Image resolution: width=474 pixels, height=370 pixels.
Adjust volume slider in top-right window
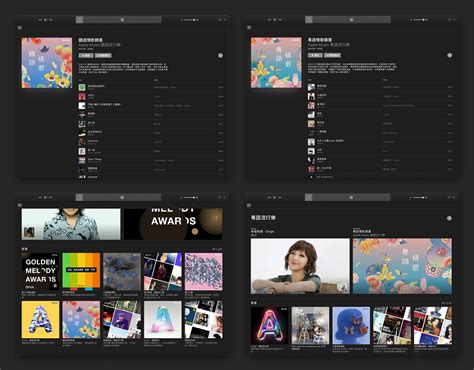pos(419,20)
